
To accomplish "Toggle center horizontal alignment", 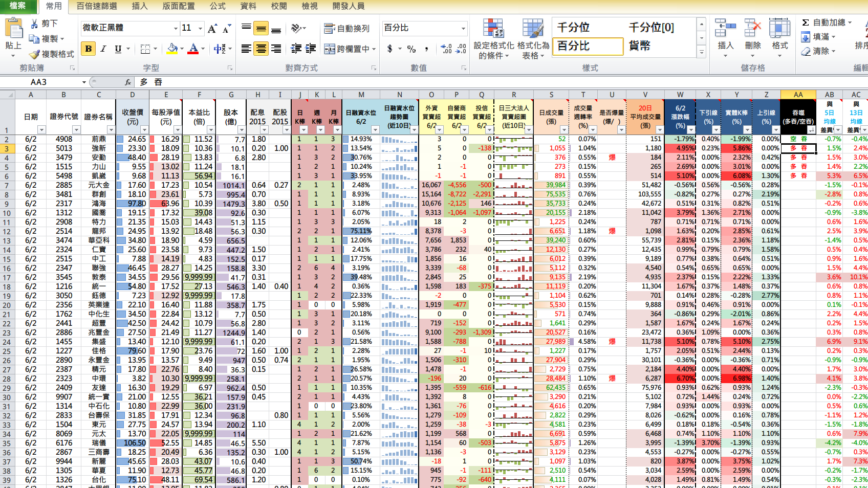I will pos(261,49).
